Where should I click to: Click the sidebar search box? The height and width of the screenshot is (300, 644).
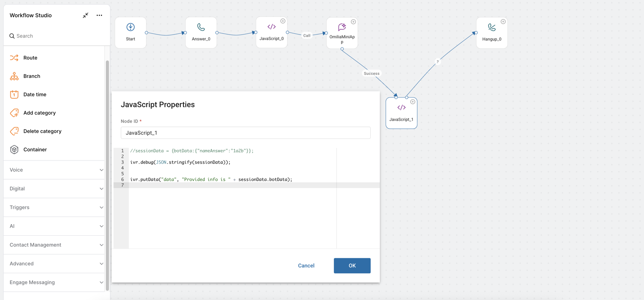(x=58, y=36)
